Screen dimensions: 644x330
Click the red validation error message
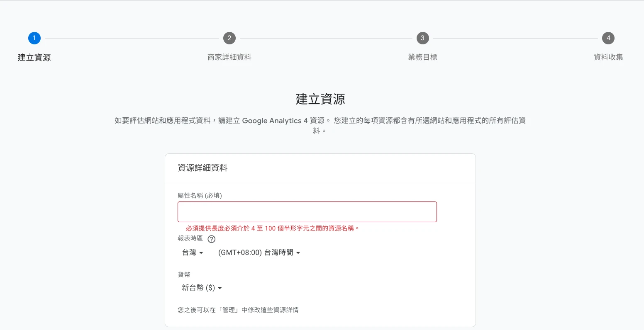(272, 228)
